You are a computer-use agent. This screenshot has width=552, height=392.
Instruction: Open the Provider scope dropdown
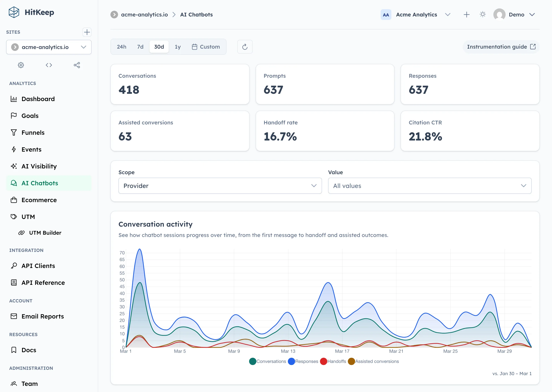[x=220, y=186]
